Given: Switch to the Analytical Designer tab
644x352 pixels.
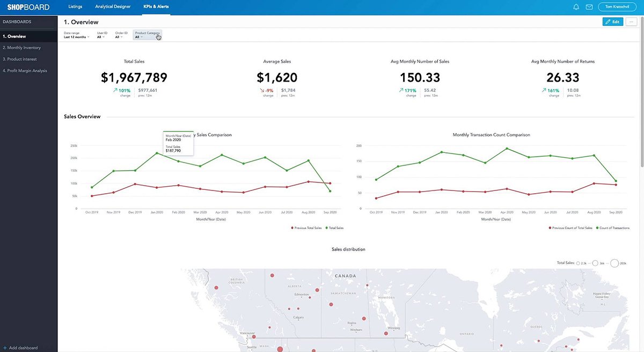Looking at the screenshot, I should [113, 6].
